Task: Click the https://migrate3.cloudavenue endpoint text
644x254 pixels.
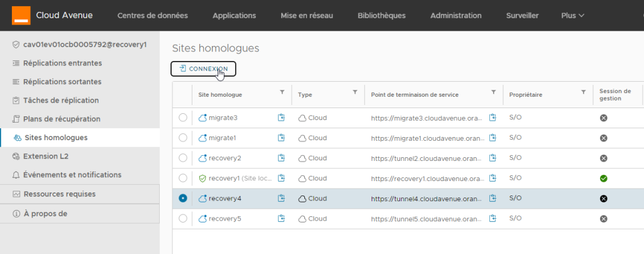Action: pos(428,118)
